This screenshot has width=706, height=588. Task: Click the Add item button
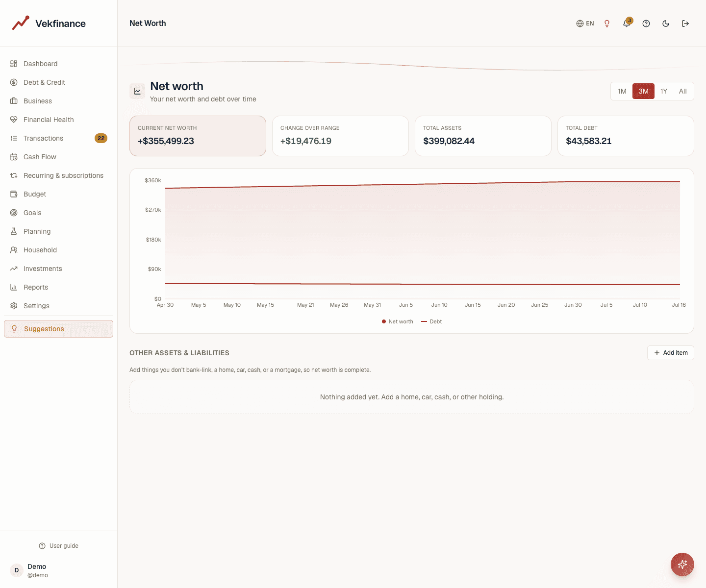671,353
